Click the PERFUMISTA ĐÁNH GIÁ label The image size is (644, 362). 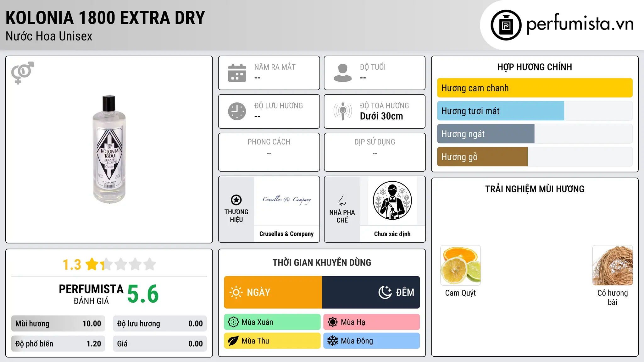point(91,294)
